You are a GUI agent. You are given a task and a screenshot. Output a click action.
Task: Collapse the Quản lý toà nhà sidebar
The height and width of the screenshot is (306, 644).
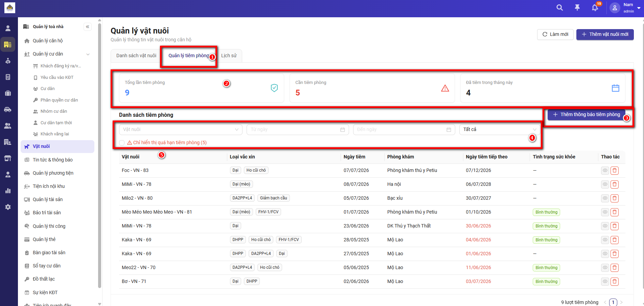coord(88,27)
